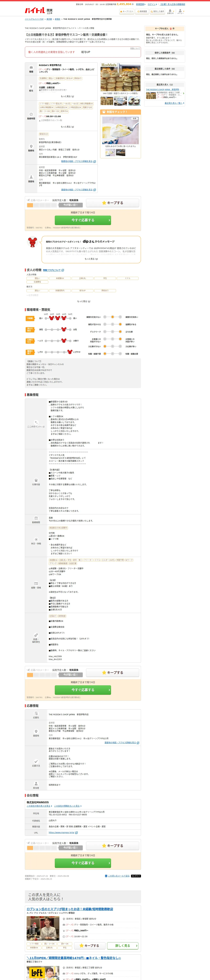This screenshot has height=980, width=210.
Task: Click the 保存した検索条件 (0) sidebar heading
Action: (x=165, y=53)
